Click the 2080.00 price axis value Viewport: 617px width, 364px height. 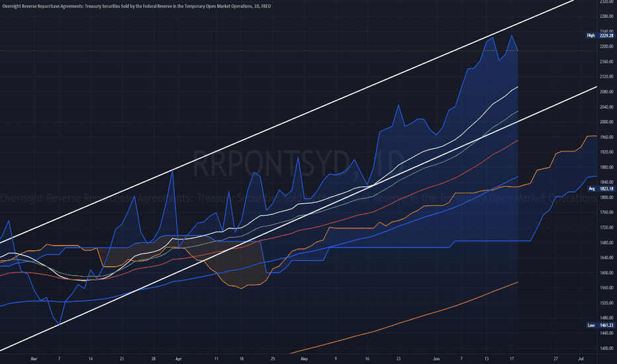pos(606,92)
